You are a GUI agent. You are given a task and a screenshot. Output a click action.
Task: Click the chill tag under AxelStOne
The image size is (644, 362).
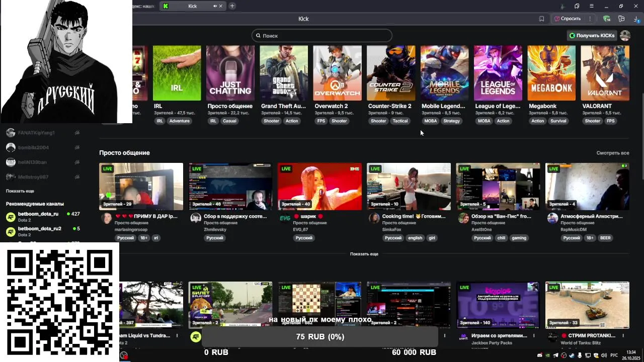501,238
